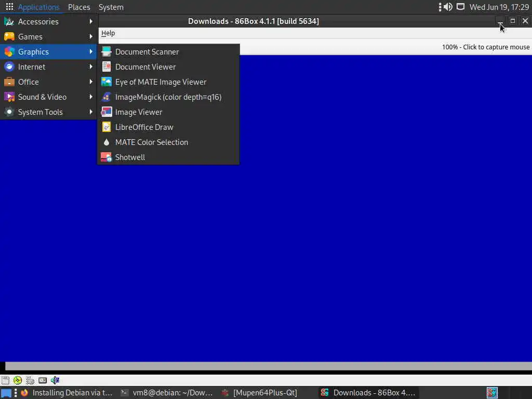
Task: Click the Shotwell icon
Action: [106, 157]
